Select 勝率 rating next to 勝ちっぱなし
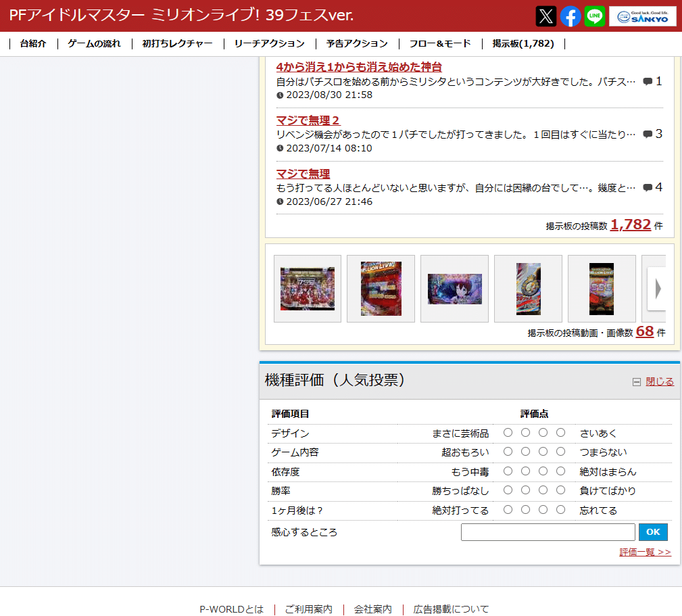 [x=508, y=490]
